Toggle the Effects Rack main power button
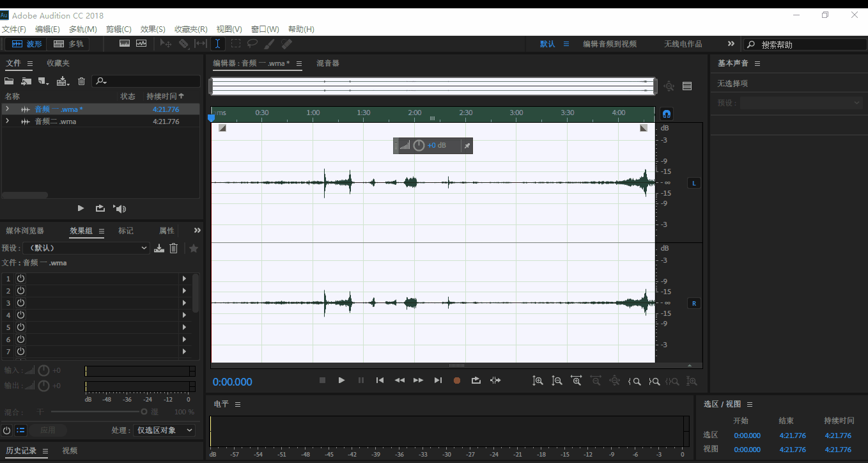The height and width of the screenshot is (463, 868). pyautogui.click(x=6, y=430)
